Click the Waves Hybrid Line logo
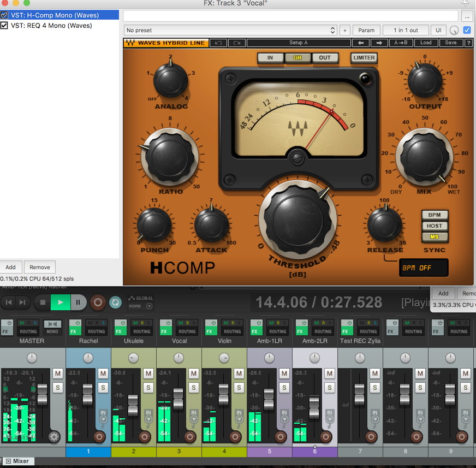This screenshot has height=468, width=476. tap(166, 43)
